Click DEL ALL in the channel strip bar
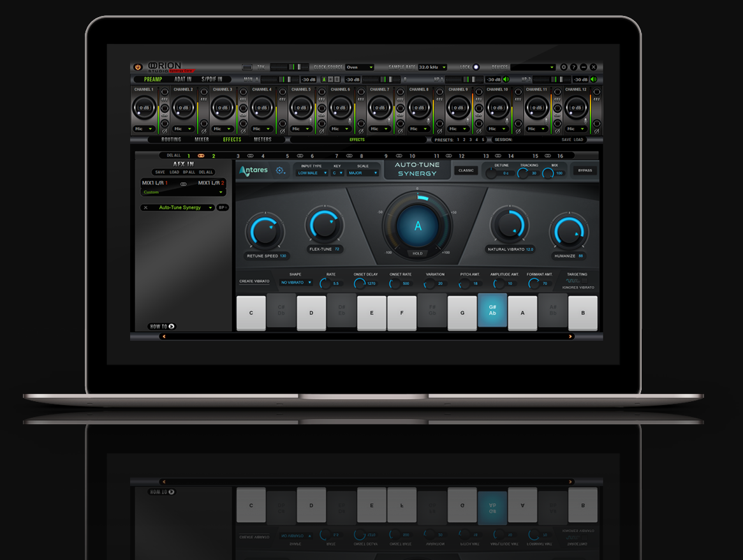The image size is (743, 560). pos(173,156)
